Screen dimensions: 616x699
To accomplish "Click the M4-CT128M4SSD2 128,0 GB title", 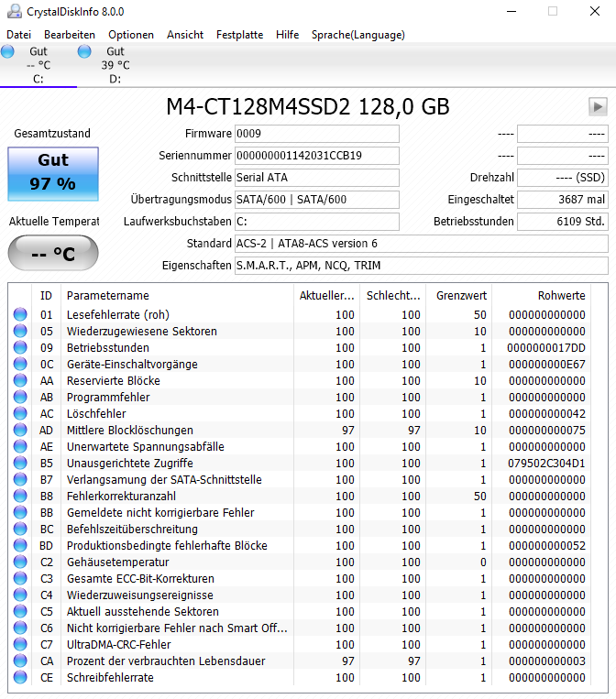I will click(308, 107).
